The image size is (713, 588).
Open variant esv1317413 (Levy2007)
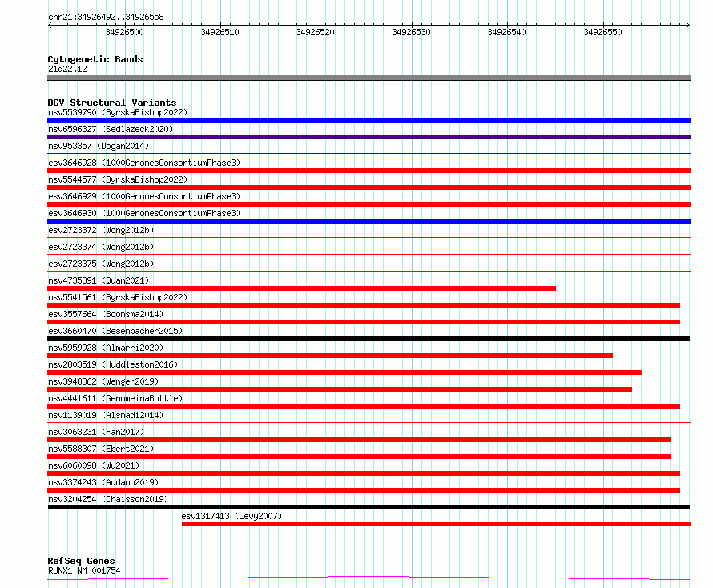click(x=232, y=516)
